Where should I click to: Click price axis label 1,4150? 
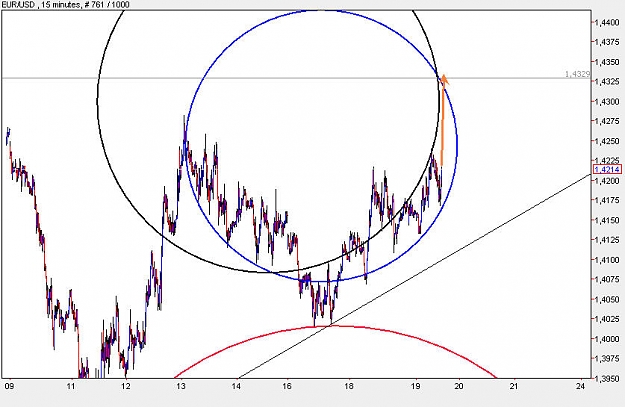(x=607, y=220)
